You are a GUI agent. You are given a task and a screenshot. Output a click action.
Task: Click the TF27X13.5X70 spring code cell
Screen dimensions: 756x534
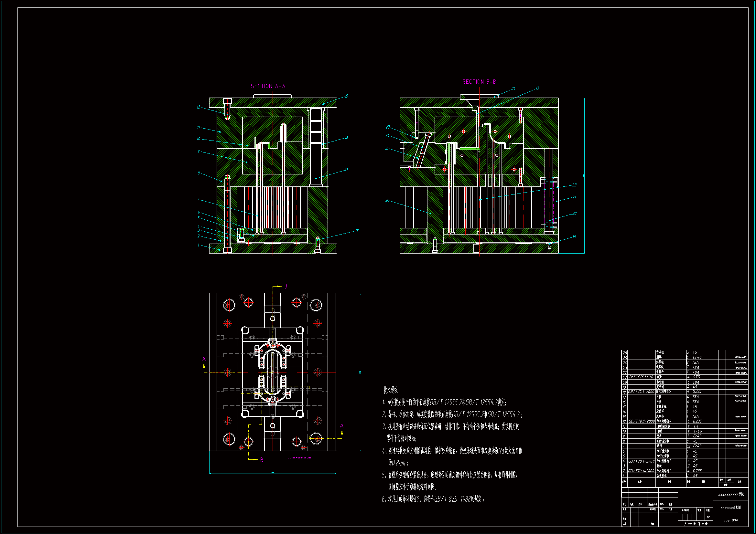pyautogui.click(x=641, y=377)
